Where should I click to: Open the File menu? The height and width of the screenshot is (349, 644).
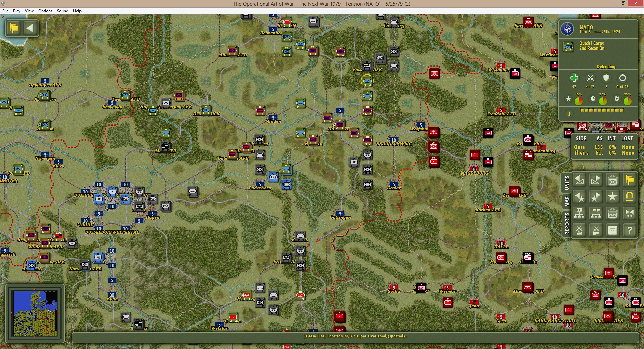click(5, 11)
